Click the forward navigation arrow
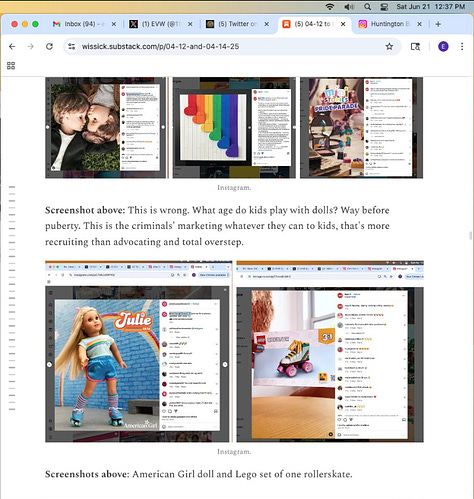Screen dimensions: 474x499 click(30, 46)
